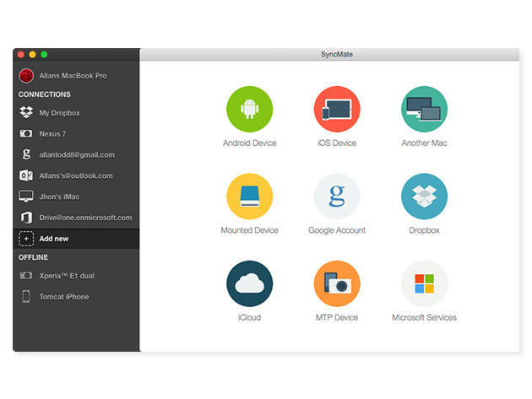Open Jhon's iMac connection
This screenshot has height=399, width=532.
point(76,197)
